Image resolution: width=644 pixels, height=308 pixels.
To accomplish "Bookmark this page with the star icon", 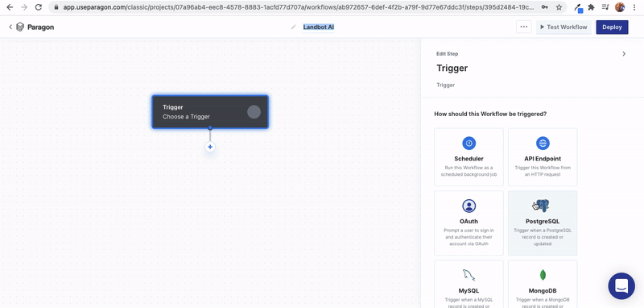I will [x=559, y=7].
